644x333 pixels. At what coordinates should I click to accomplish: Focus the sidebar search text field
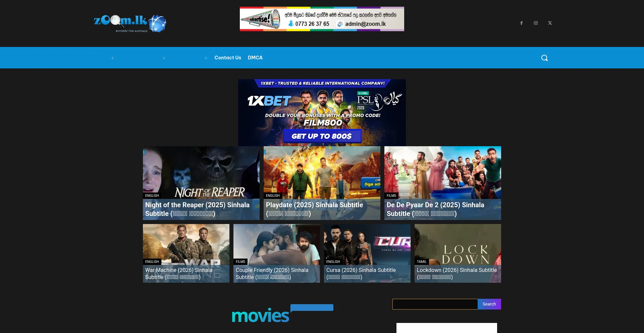point(435,304)
